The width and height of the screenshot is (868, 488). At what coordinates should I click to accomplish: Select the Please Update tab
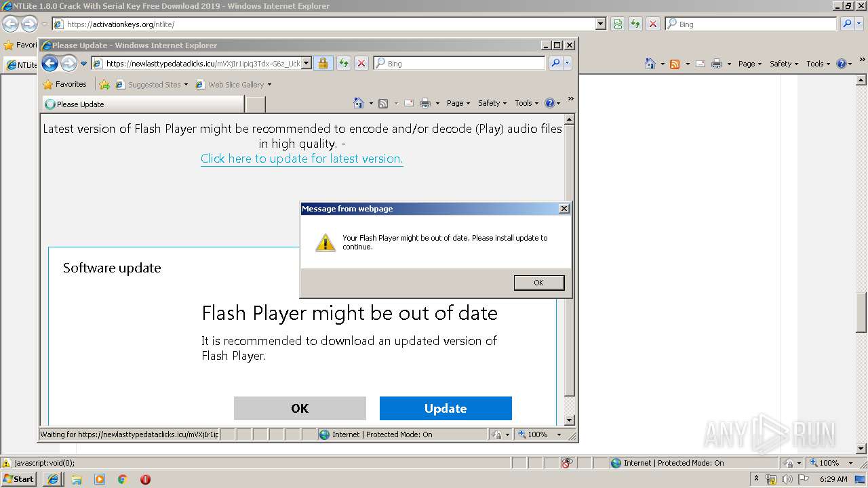tap(142, 104)
